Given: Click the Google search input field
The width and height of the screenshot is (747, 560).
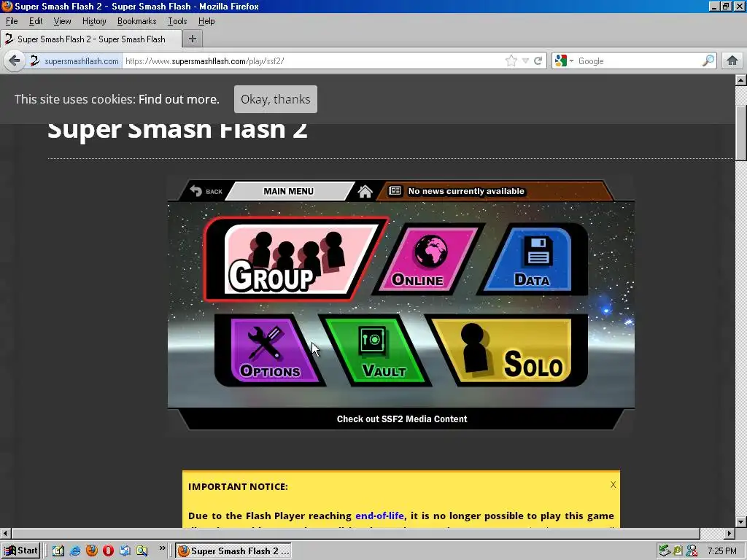Looking at the screenshot, I should (638, 61).
